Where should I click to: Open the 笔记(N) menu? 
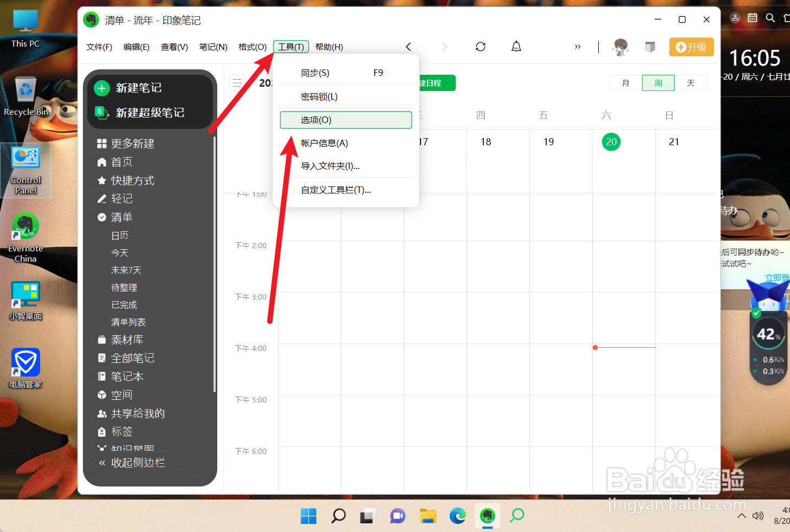click(213, 47)
